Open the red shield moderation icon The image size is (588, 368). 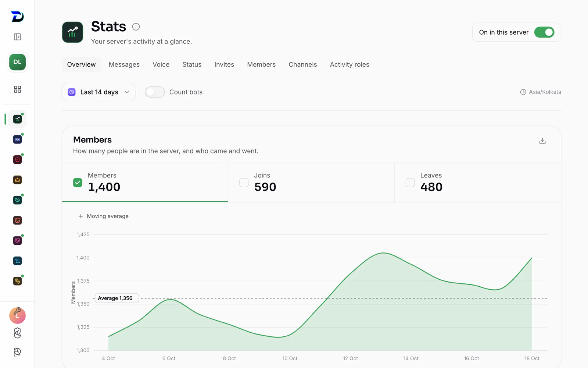coord(17,160)
